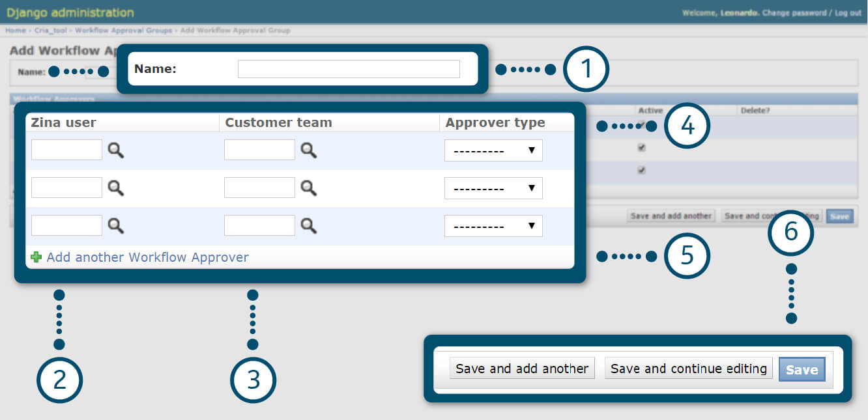Click the large Save and continue editing button
Screen dimensions: 868x420
point(688,369)
